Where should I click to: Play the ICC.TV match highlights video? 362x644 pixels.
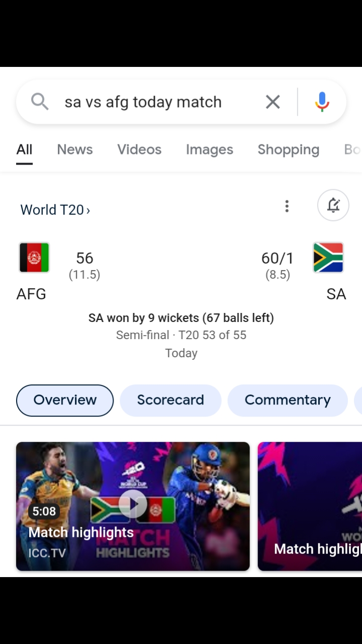coord(133,506)
